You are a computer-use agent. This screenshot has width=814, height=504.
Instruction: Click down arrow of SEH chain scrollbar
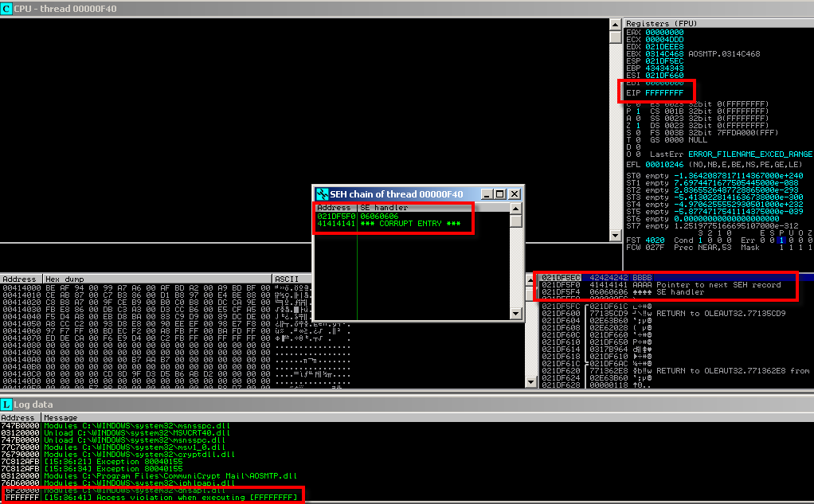tap(516, 315)
